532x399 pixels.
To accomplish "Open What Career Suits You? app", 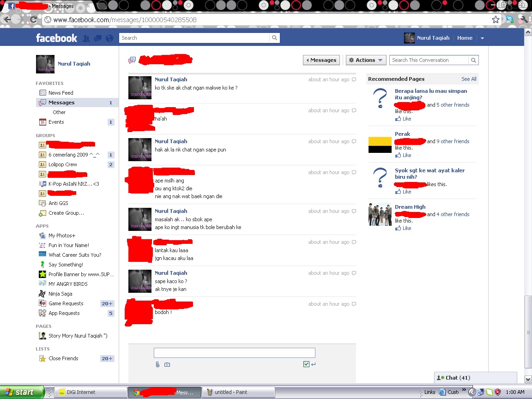I will [75, 255].
